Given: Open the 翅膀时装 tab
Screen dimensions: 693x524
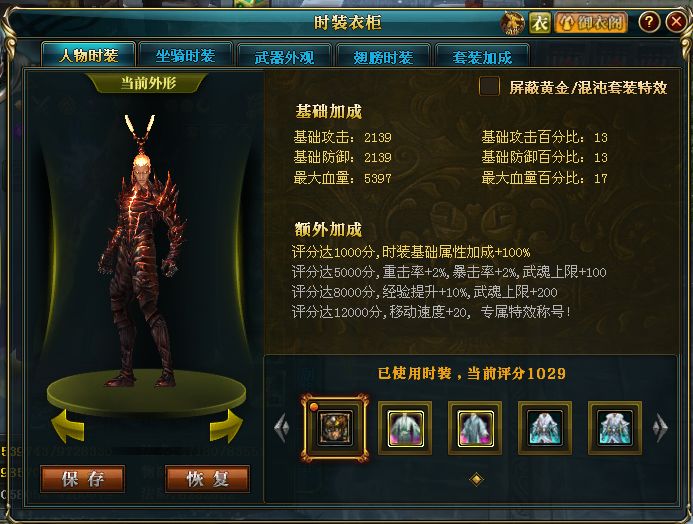Looking at the screenshot, I should pyautogui.click(x=383, y=57).
